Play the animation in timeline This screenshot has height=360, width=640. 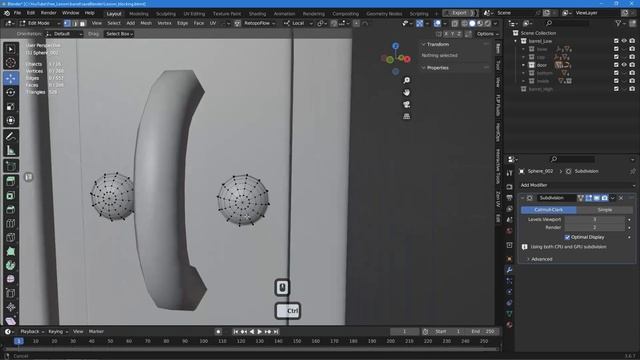coord(260,332)
